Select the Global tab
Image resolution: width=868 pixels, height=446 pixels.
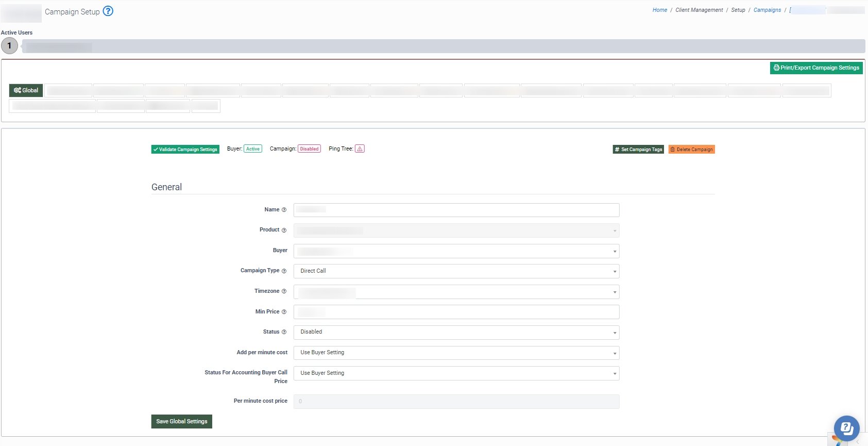26,90
